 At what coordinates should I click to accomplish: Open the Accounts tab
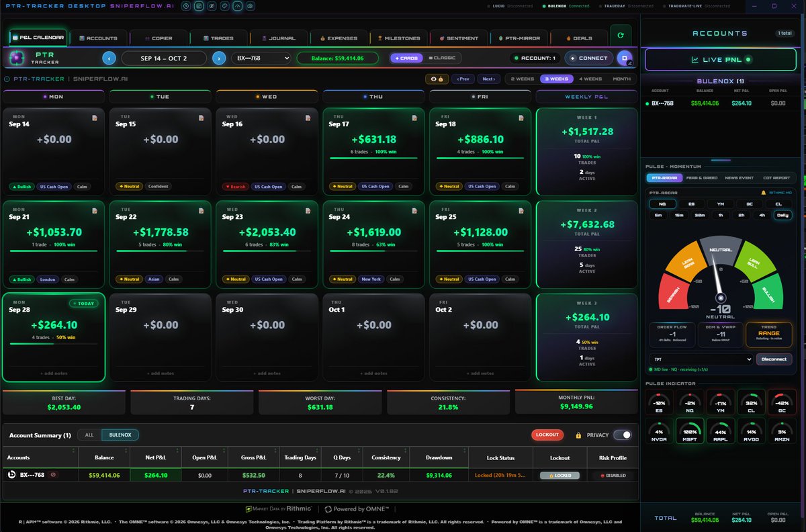click(98, 38)
